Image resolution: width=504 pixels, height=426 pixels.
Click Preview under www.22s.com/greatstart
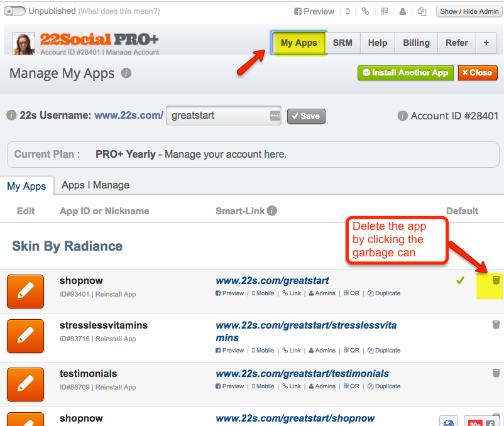230,293
